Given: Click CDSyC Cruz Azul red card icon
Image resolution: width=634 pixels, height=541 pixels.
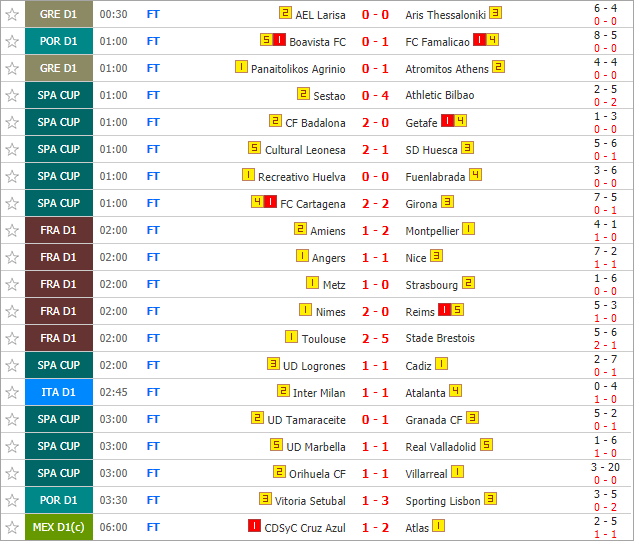Looking at the screenshot, I should [254, 526].
